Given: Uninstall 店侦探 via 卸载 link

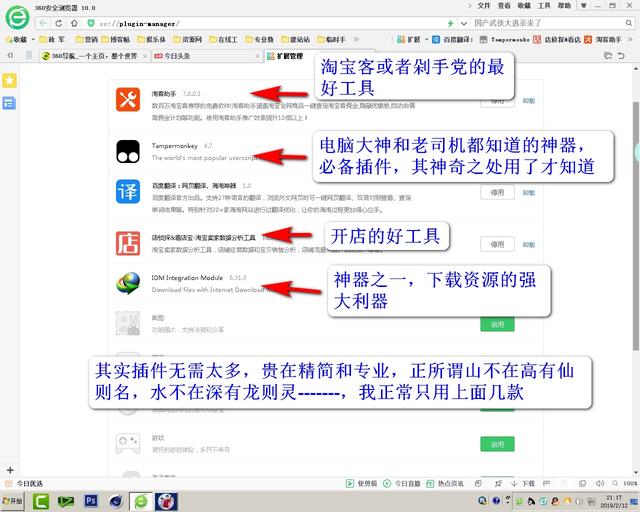Looking at the screenshot, I should pos(529,244).
